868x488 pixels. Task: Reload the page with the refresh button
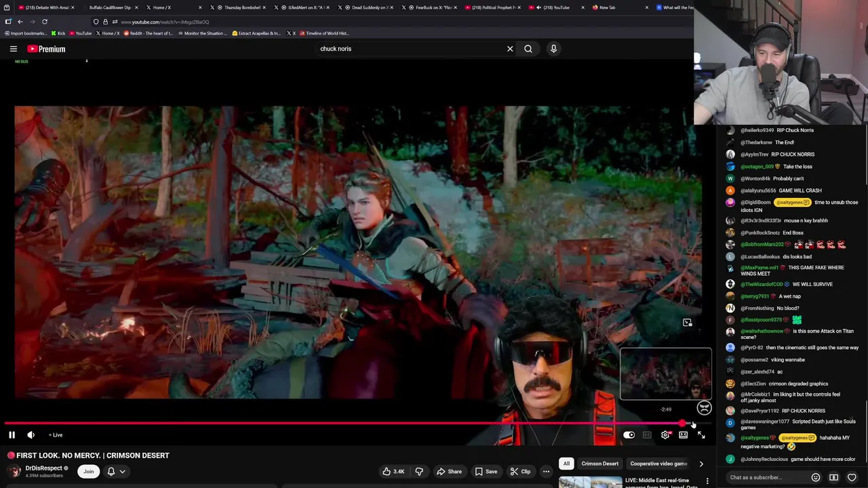pyautogui.click(x=45, y=22)
